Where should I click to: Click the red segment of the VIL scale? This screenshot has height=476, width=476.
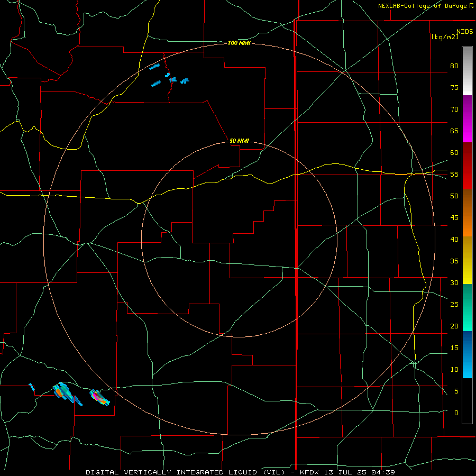click(467, 166)
